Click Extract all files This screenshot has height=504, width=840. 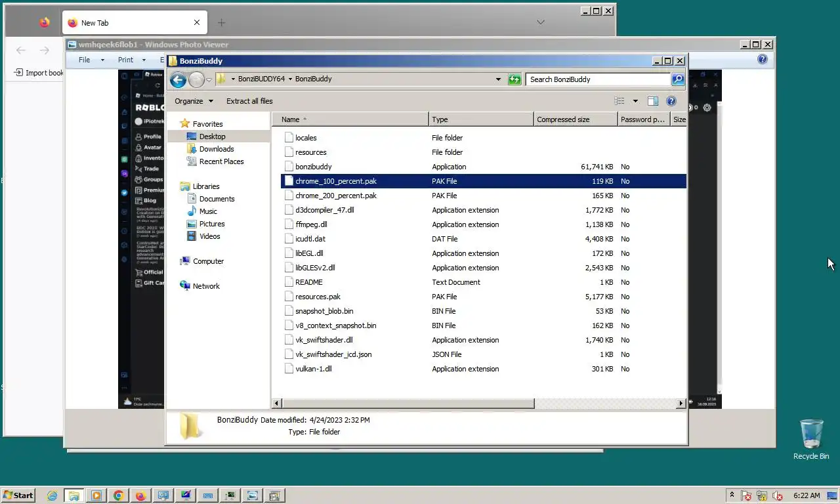pyautogui.click(x=249, y=101)
